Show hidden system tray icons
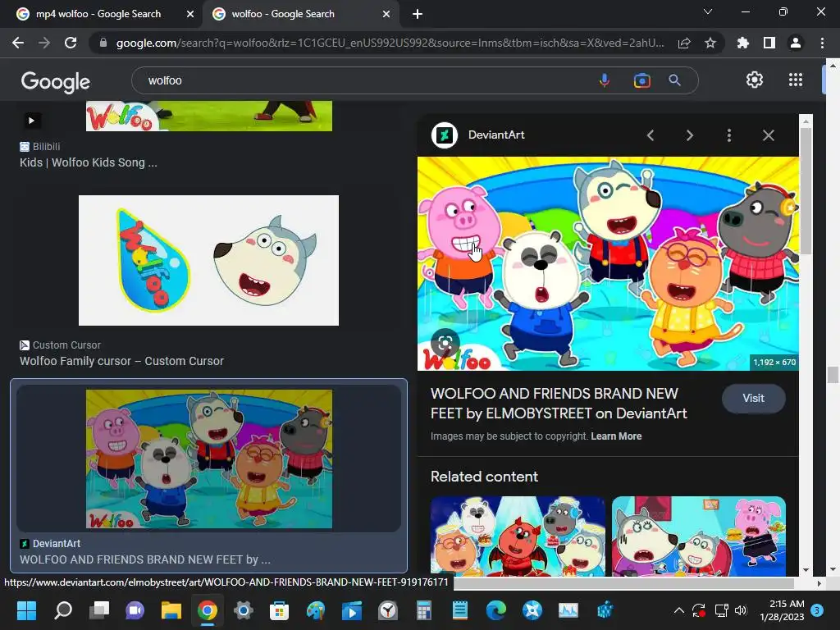 [x=678, y=610]
